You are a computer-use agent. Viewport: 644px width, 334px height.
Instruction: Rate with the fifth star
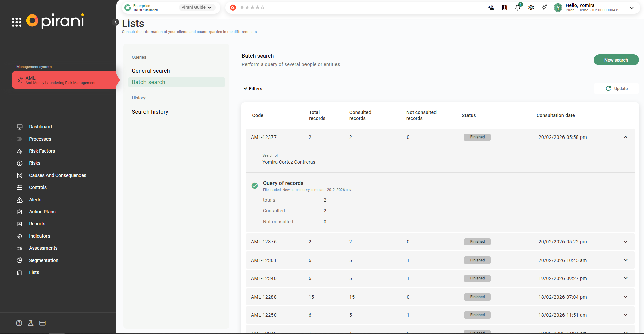click(x=263, y=7)
